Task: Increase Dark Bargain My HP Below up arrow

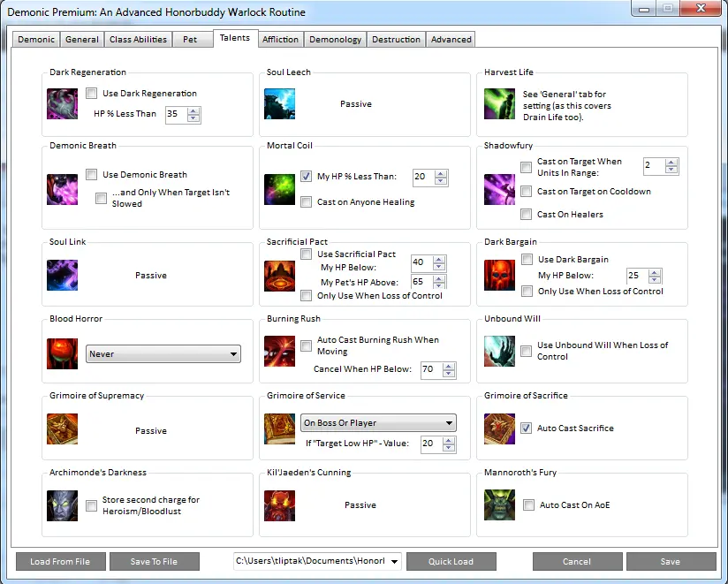Action: click(655, 272)
